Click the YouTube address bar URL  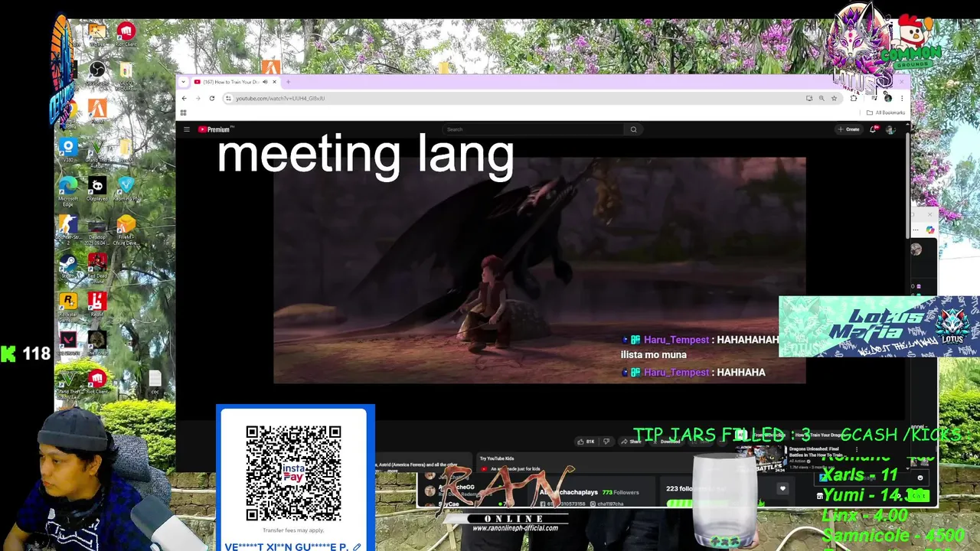(x=280, y=98)
